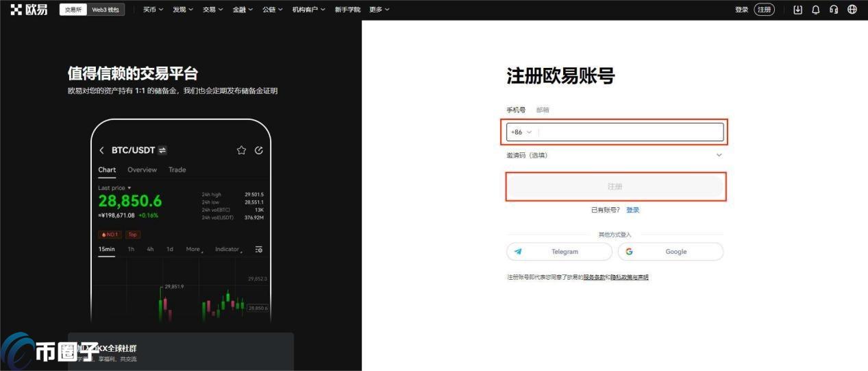868x371 pixels.
Task: Expand the 买币 menu
Action: pyautogui.click(x=153, y=10)
